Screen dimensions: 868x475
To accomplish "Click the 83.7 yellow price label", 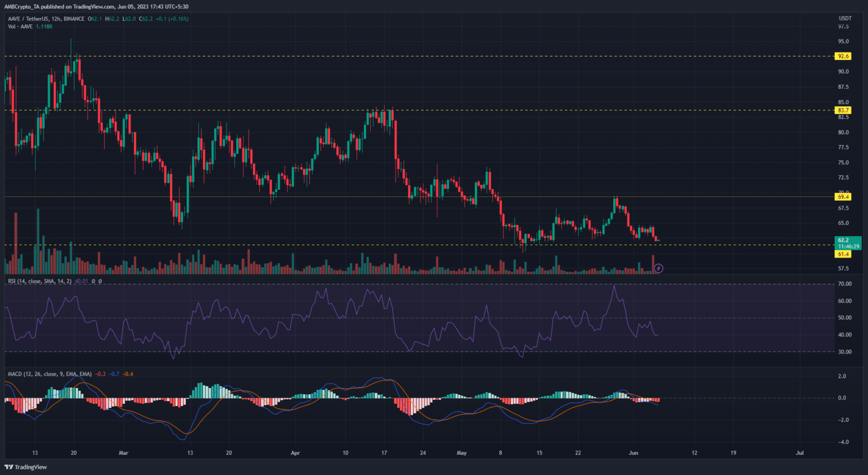I will pos(843,110).
